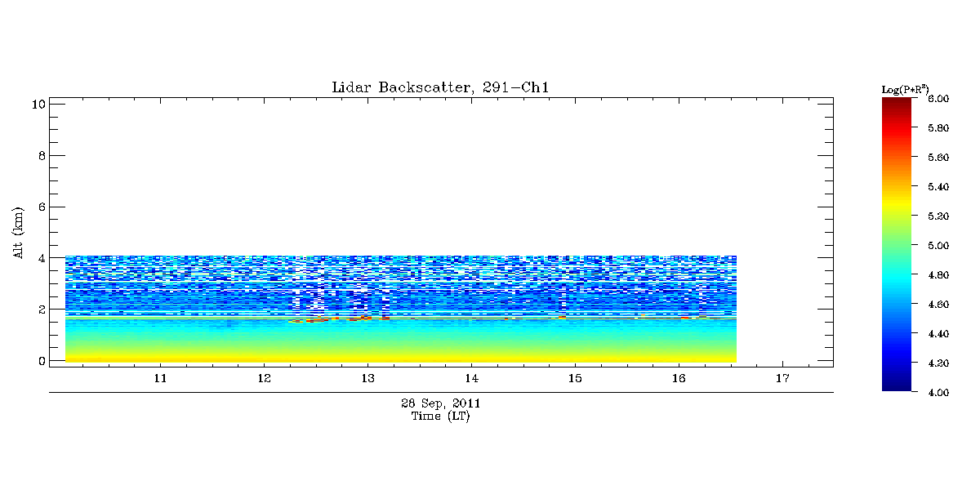Click the noisy blue region above 2 km
This screenshot has height=490, width=980.
(x=401, y=283)
